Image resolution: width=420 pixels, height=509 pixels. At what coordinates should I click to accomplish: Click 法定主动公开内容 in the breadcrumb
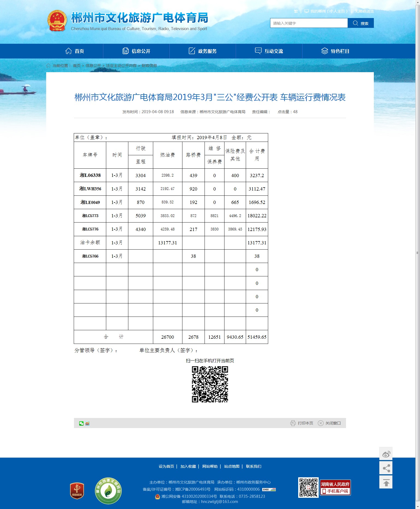click(x=121, y=66)
